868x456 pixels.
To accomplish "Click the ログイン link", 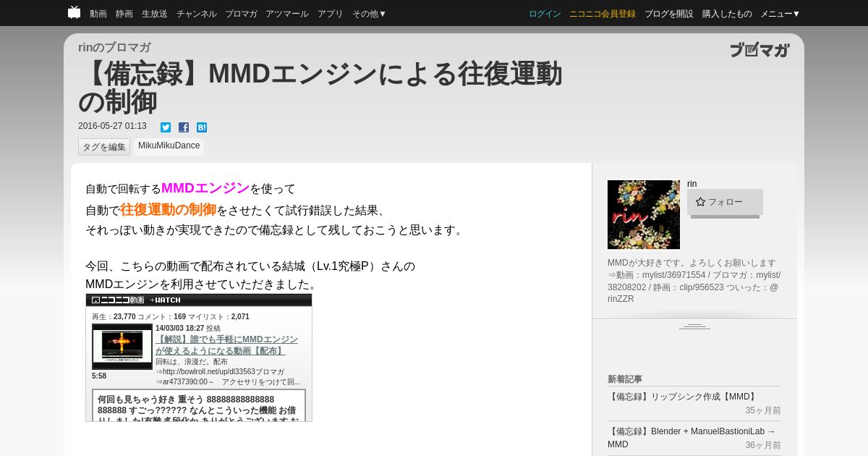I will point(545,14).
